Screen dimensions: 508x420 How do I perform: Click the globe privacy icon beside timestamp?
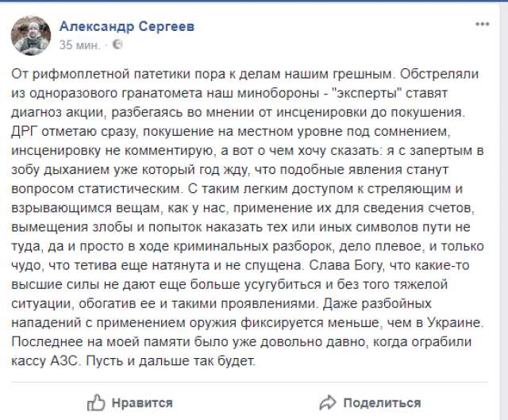118,44
